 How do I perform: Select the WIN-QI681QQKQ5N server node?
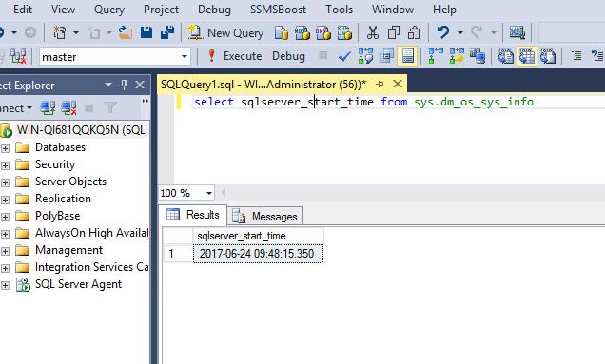point(81,130)
